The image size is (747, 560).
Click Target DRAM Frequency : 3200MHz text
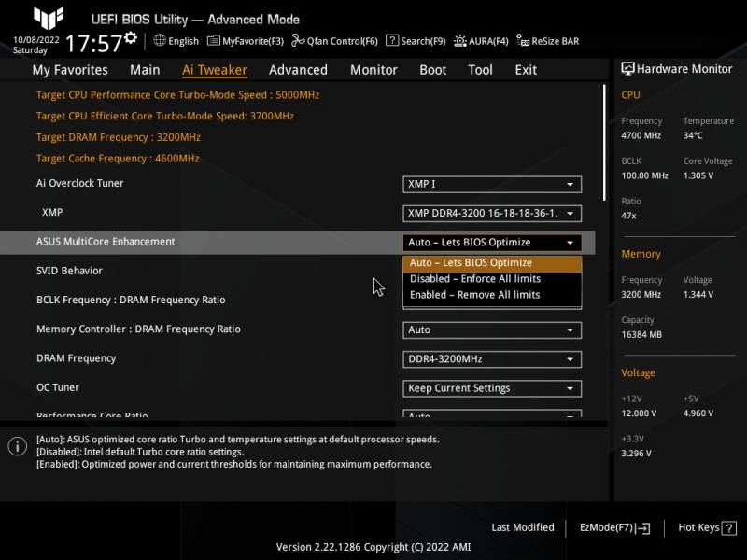click(x=119, y=137)
